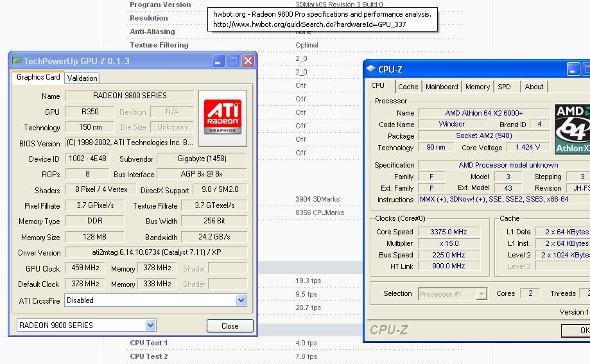Click the Bandwidth value 24.2 GB/s
This screenshot has height=364, width=590.
click(x=214, y=237)
